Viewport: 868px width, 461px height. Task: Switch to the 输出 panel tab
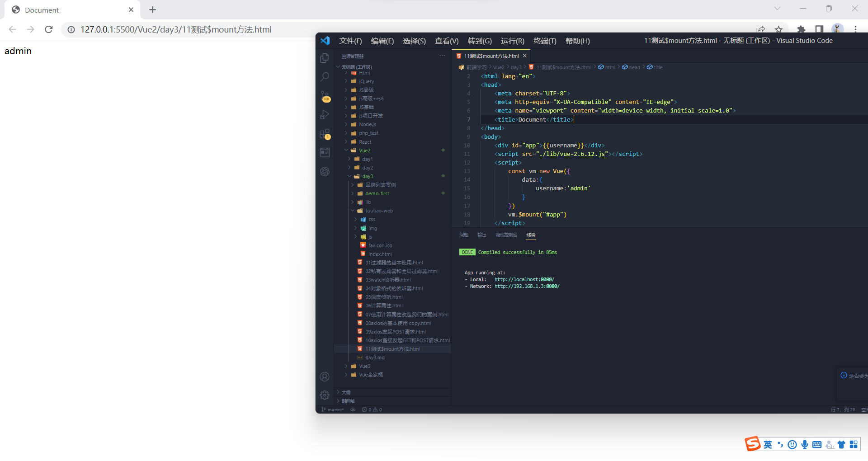(x=481, y=235)
